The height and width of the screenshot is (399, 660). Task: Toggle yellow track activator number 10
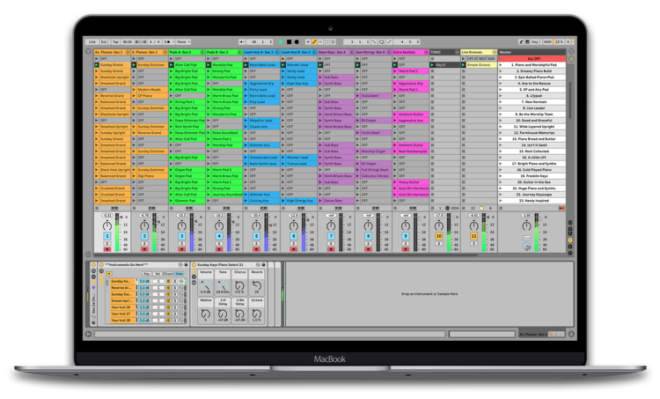click(x=439, y=237)
